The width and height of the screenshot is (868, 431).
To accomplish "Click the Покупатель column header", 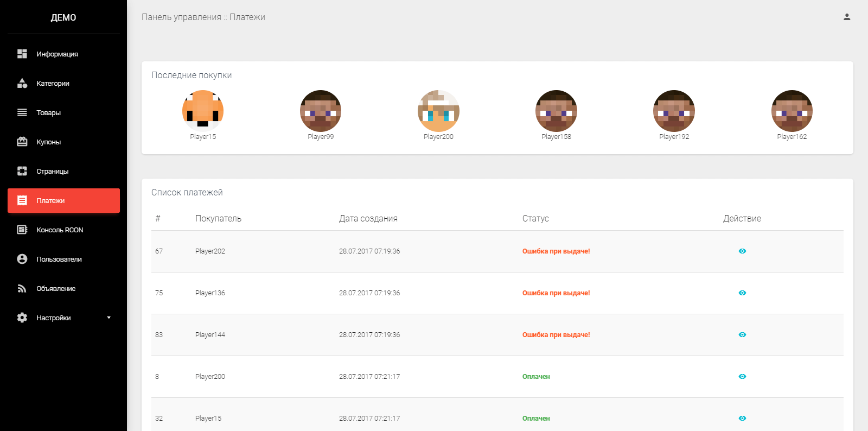I will [x=218, y=218].
